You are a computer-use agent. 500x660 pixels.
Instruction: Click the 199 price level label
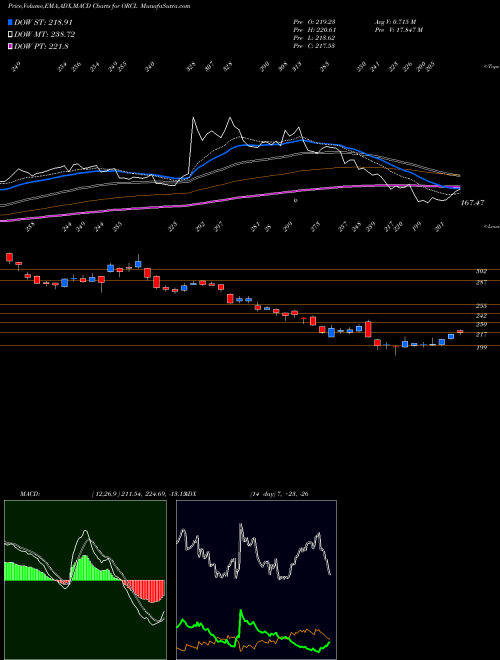coord(481,348)
